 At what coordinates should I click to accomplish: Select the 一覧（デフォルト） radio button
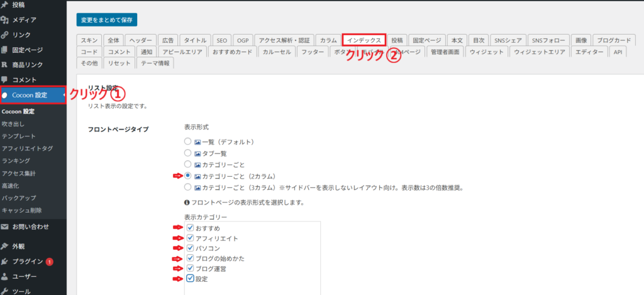(188, 142)
